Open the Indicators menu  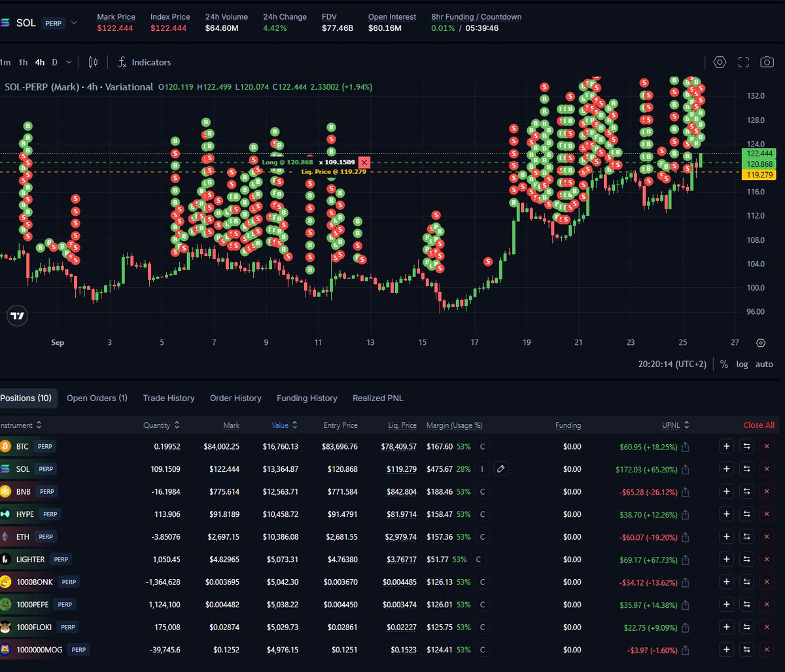144,62
